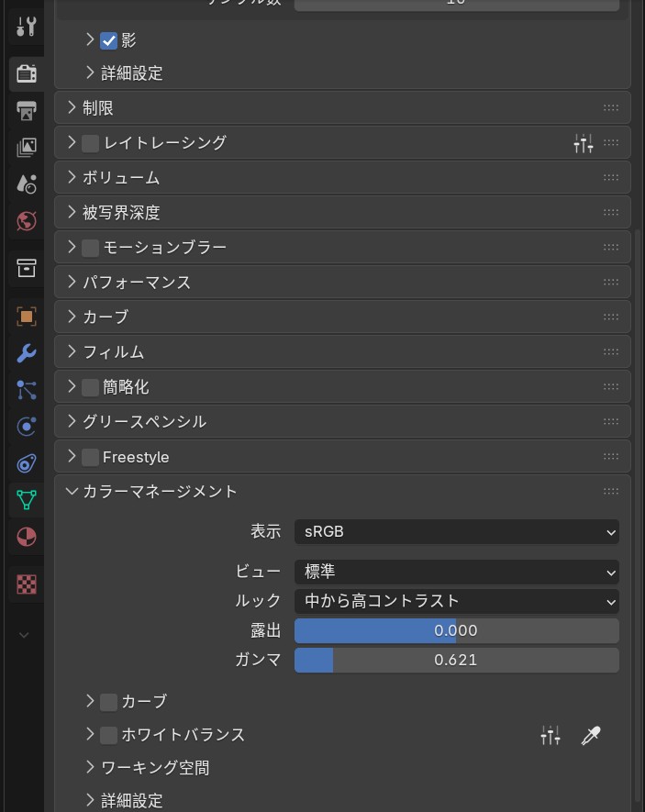Viewport: 645px width, 812px height.
Task: Open the Tool properties tab
Action: [x=26, y=26]
